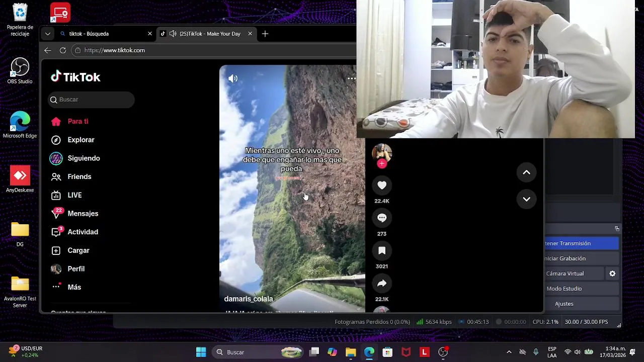Image resolution: width=644 pixels, height=362 pixels.
Task: Open the Perfil page
Action: coord(68,269)
